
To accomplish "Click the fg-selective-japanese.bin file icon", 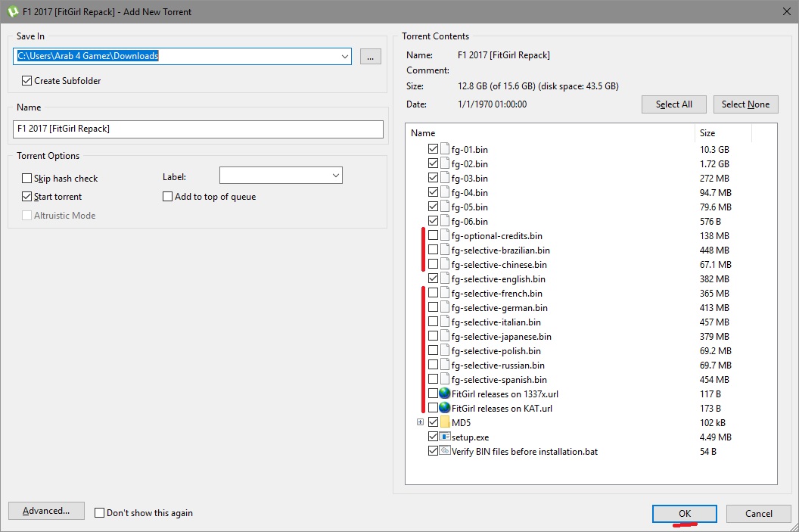I will pos(445,336).
